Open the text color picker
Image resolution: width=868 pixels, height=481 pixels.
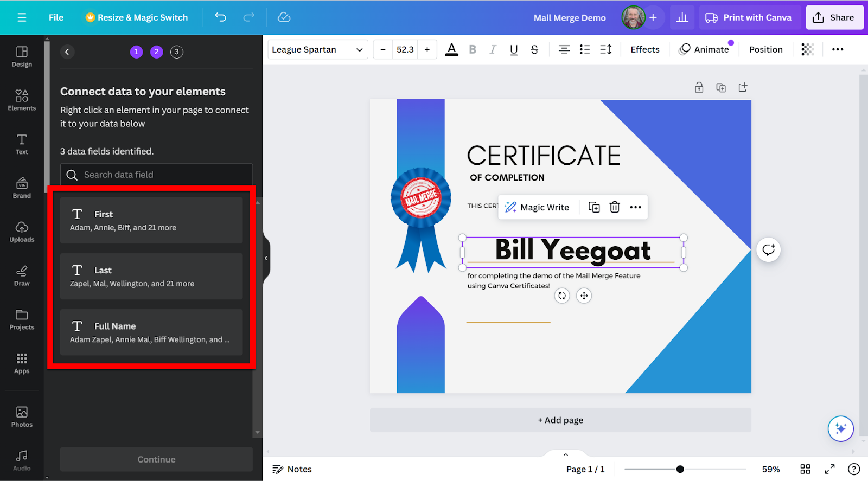[x=451, y=49]
